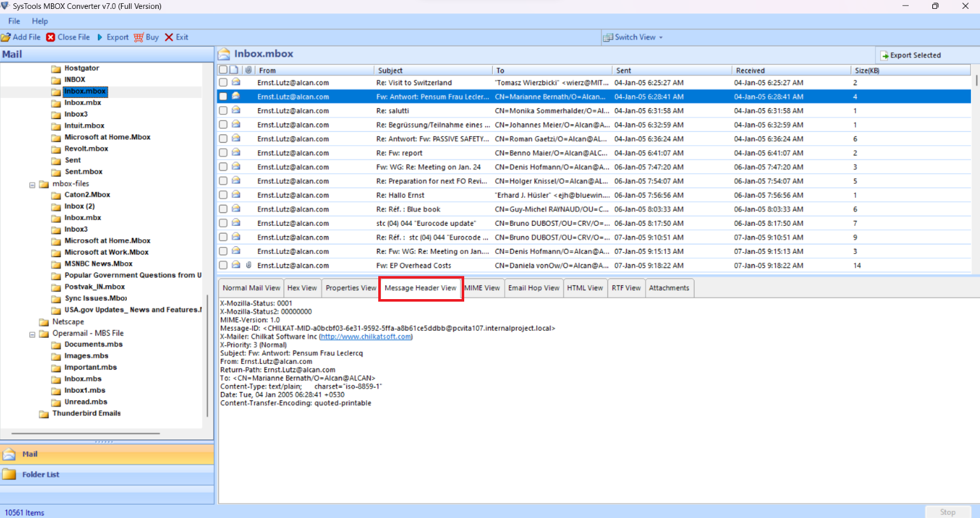Viewport: 980px width, 518px height.
Task: Switch to the Hex View tab
Action: [302, 288]
